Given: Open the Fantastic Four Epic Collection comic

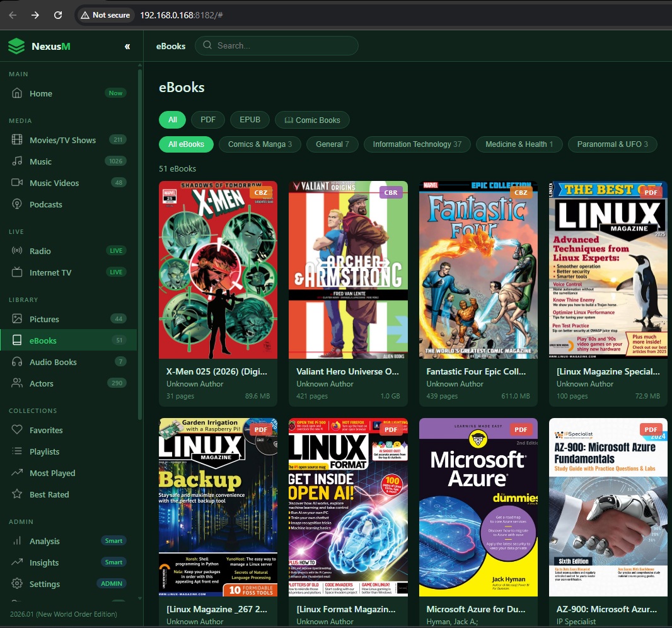Looking at the screenshot, I should tap(478, 269).
